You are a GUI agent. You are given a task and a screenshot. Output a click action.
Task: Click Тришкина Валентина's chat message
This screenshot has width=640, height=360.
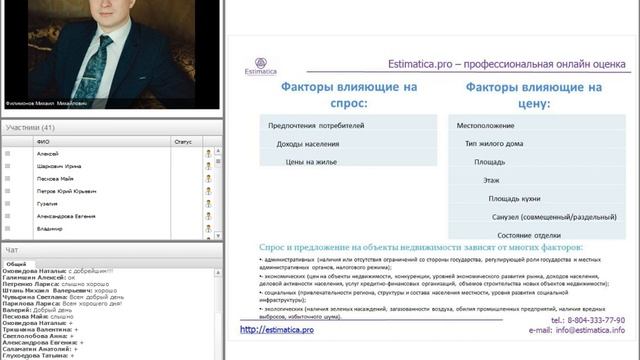[40, 329]
